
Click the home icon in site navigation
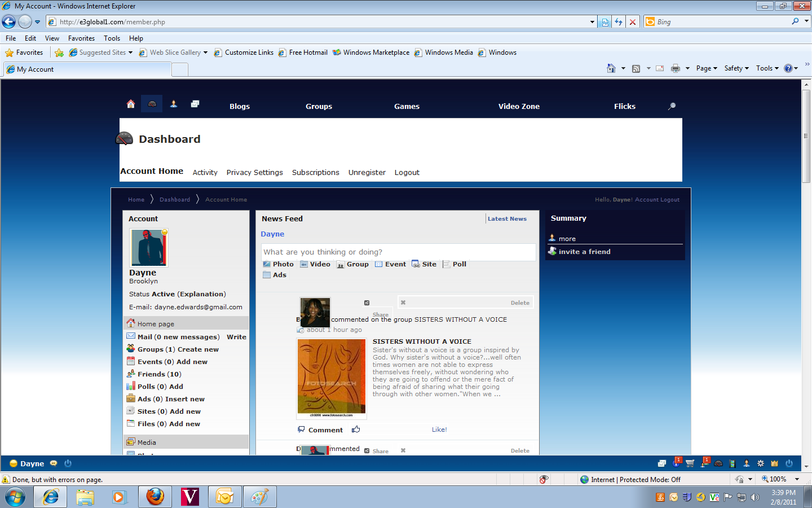tap(131, 104)
